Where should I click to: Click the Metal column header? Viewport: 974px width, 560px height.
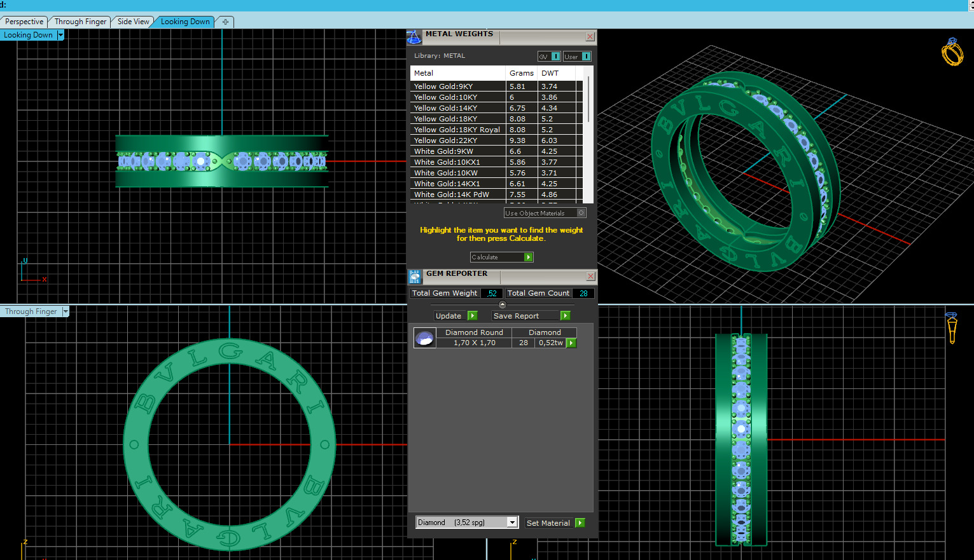click(x=458, y=73)
